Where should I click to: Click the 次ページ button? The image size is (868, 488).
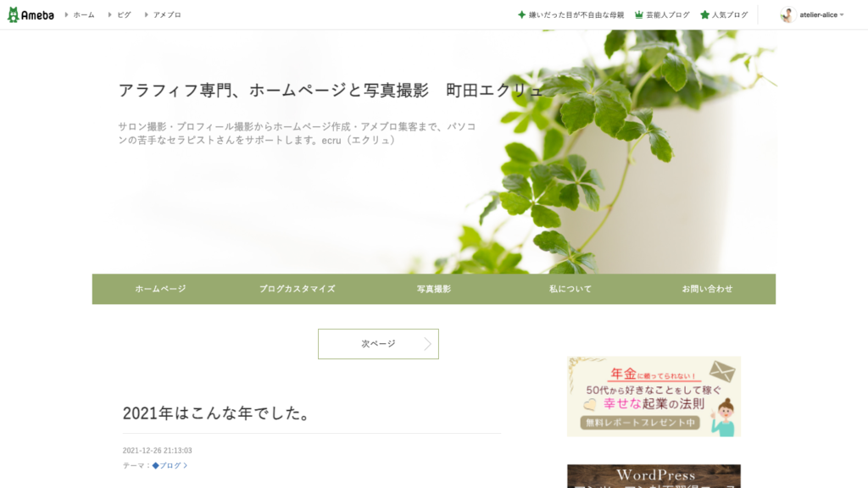click(x=378, y=344)
